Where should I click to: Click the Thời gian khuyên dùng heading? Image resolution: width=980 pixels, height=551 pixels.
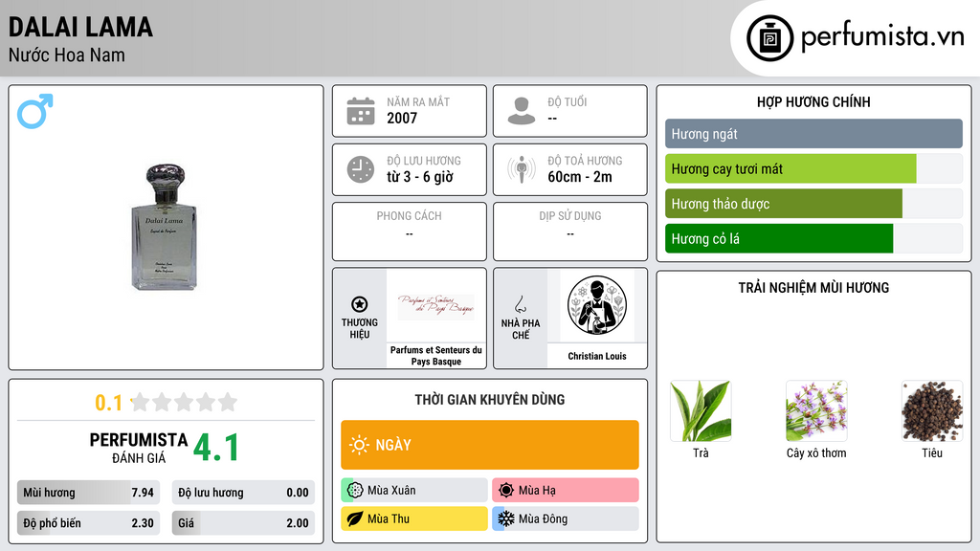(x=490, y=400)
